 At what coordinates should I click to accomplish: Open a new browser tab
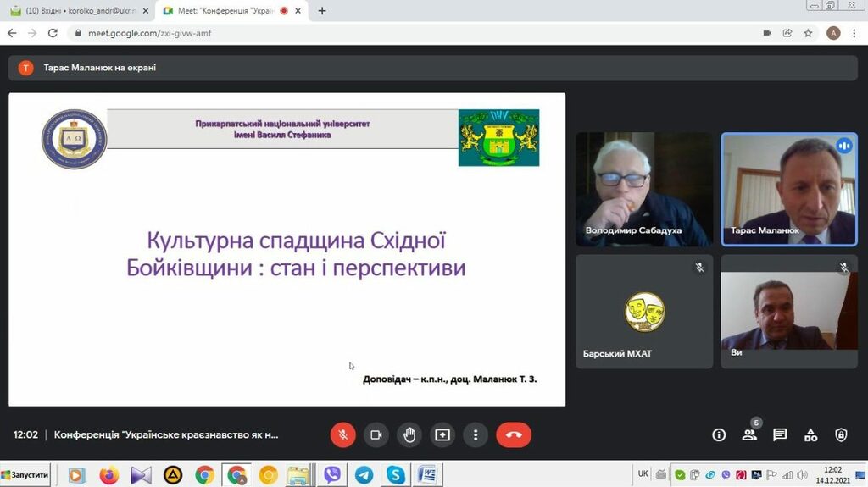pos(322,11)
